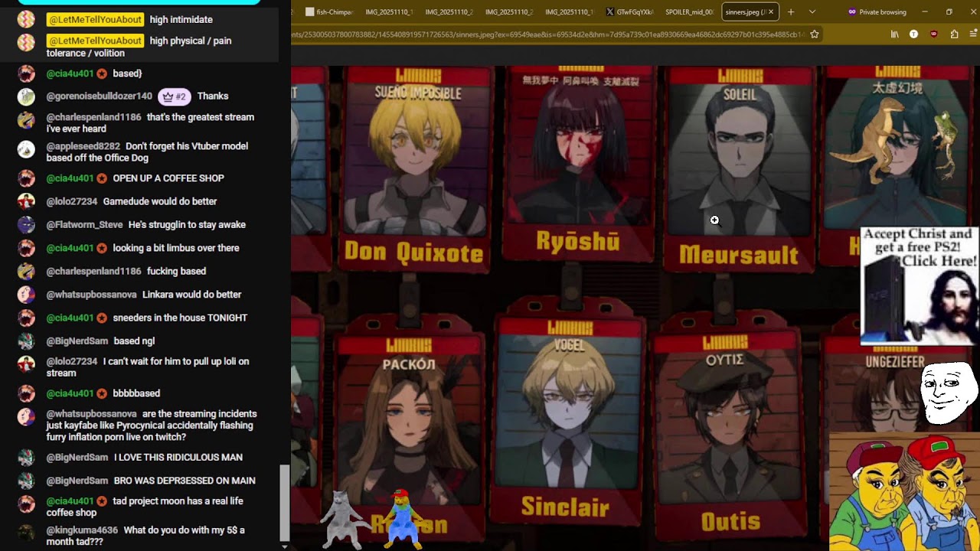Bookmark this page with the star icon
Viewport: 980px width, 551px height.
tap(815, 34)
